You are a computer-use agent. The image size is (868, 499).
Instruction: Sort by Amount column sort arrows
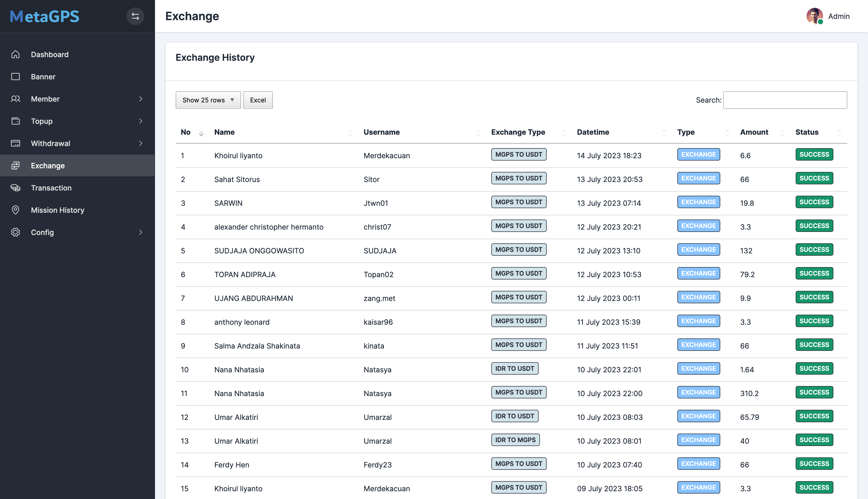click(x=782, y=133)
